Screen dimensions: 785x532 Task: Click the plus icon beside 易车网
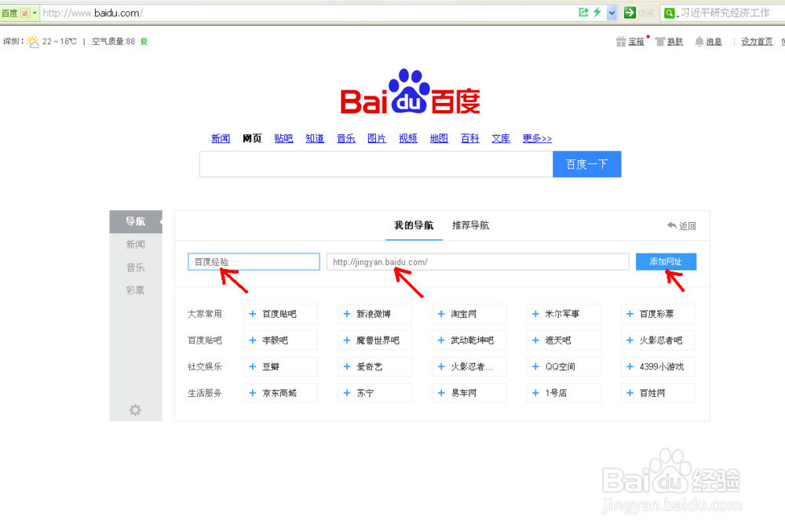tap(441, 393)
